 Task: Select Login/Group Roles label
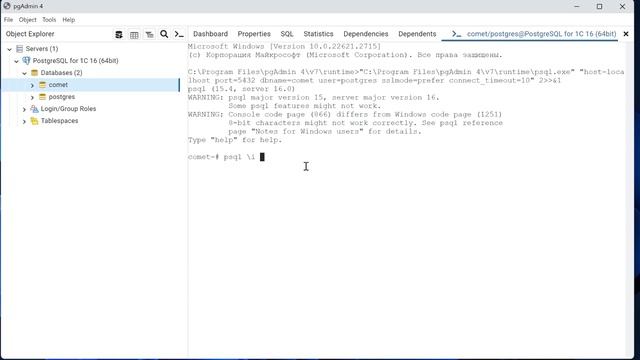click(x=68, y=109)
